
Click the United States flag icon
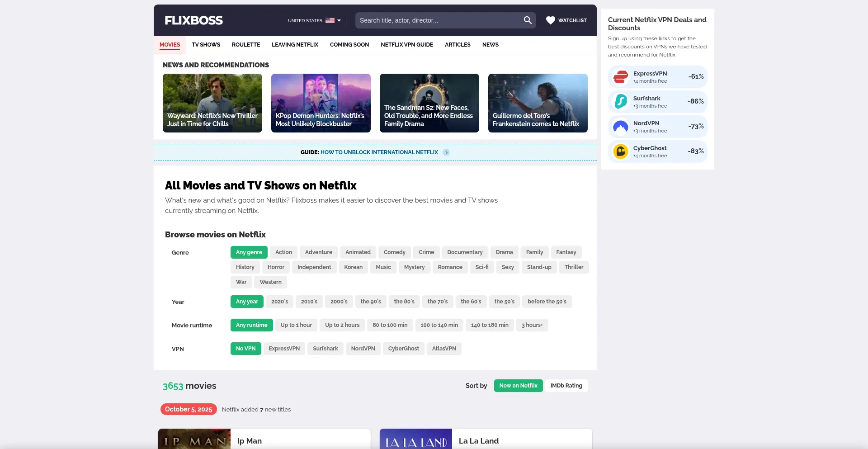330,20
